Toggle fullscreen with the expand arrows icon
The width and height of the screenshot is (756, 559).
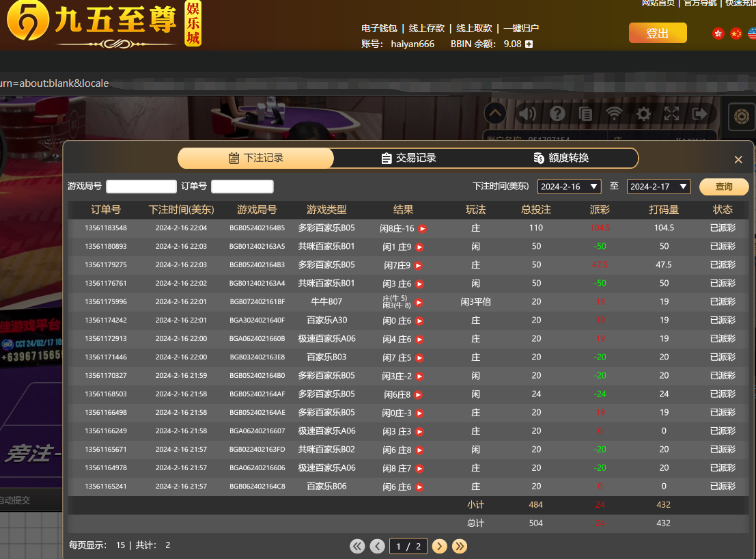[x=671, y=114]
